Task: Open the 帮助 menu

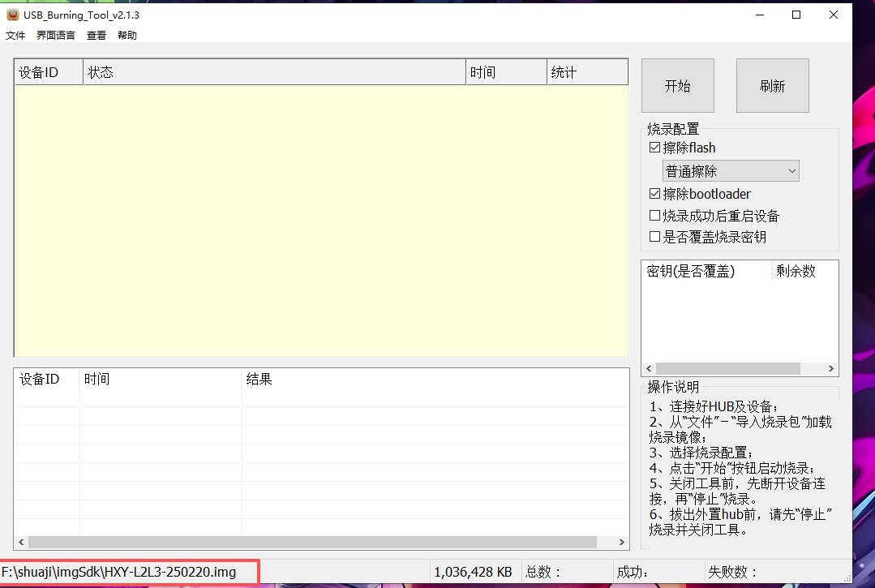Action: [x=127, y=36]
